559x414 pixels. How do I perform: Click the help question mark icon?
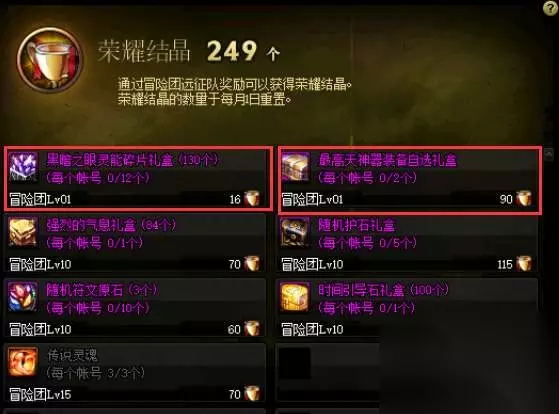click(x=550, y=8)
